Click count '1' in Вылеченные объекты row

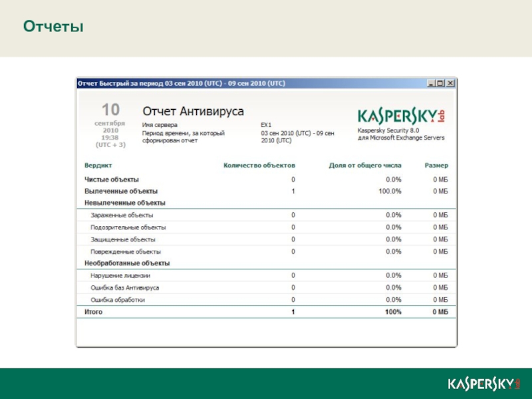click(x=293, y=191)
